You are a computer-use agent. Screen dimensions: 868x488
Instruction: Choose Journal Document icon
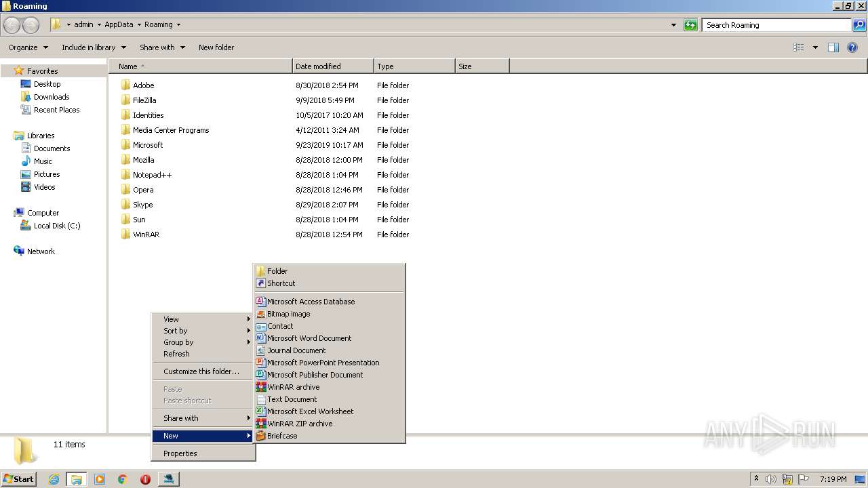(260, 350)
